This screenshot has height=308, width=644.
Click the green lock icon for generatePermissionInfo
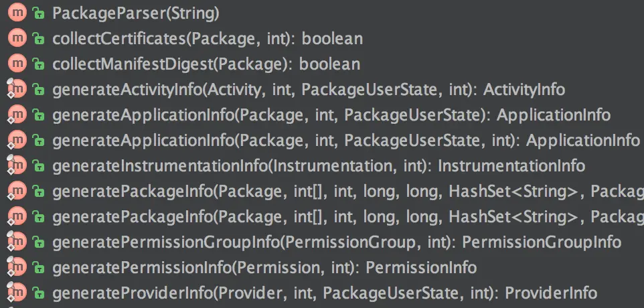(38, 268)
